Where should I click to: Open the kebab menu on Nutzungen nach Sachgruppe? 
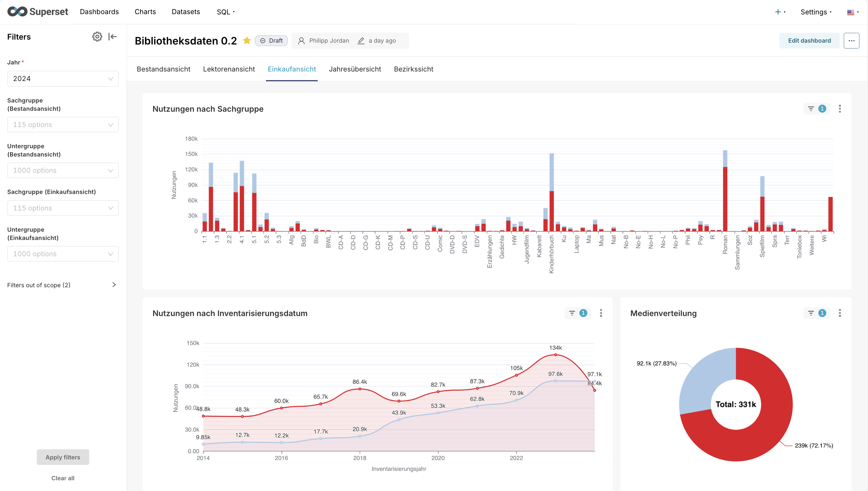click(840, 109)
